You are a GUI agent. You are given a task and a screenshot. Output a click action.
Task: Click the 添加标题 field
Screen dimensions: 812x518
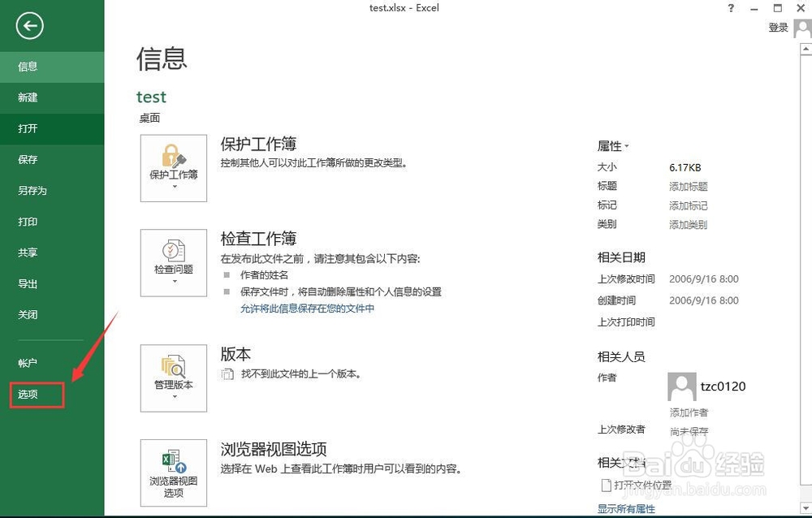(689, 187)
